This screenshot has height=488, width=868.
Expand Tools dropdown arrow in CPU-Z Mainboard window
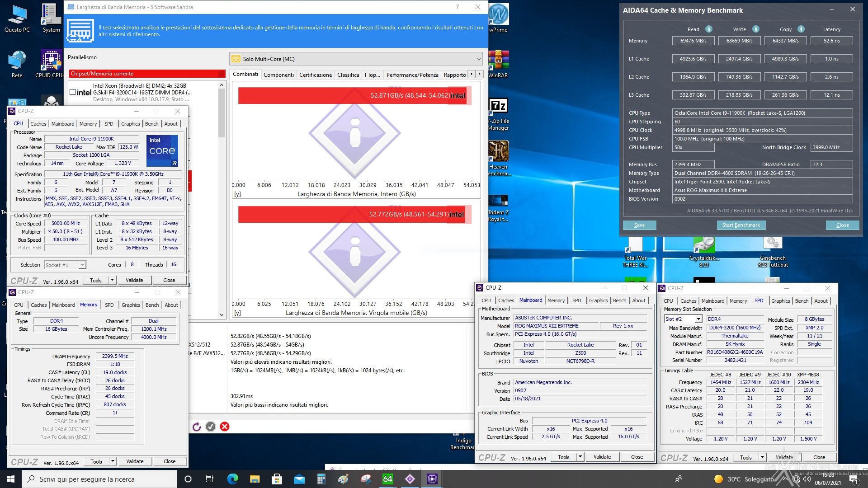580,457
